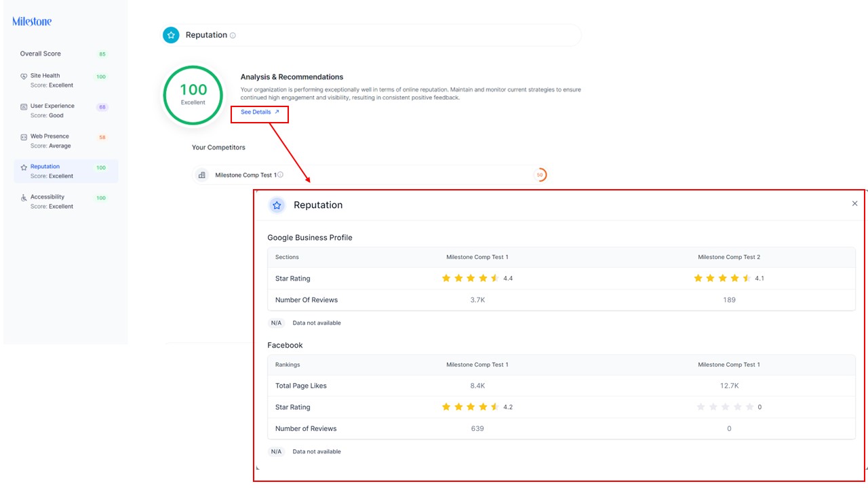Click the building icon in the competitor row

pyautogui.click(x=201, y=175)
